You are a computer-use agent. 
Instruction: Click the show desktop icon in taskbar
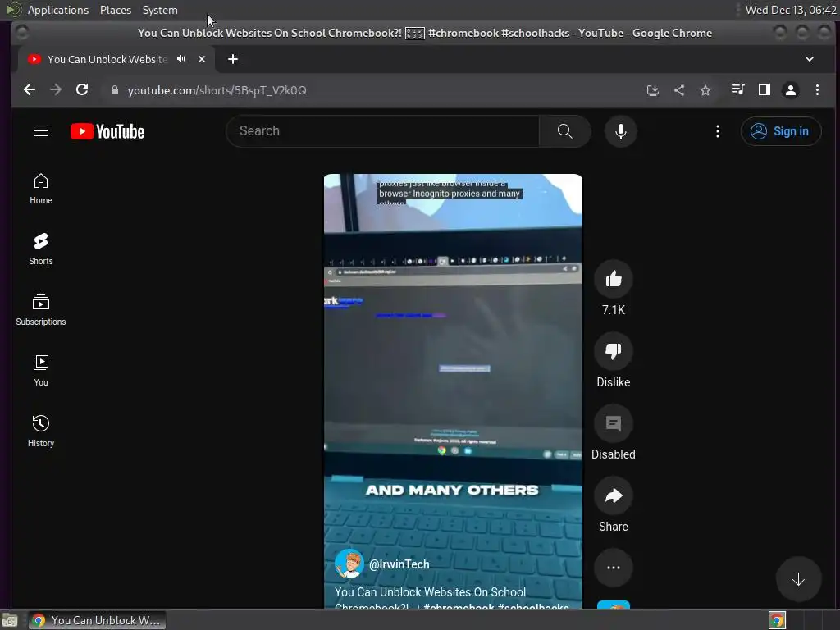(9, 620)
